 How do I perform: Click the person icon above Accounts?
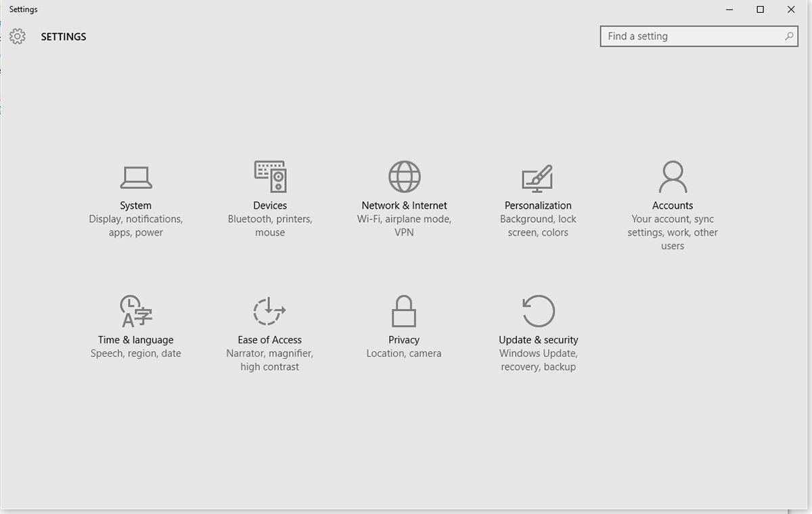(x=672, y=176)
